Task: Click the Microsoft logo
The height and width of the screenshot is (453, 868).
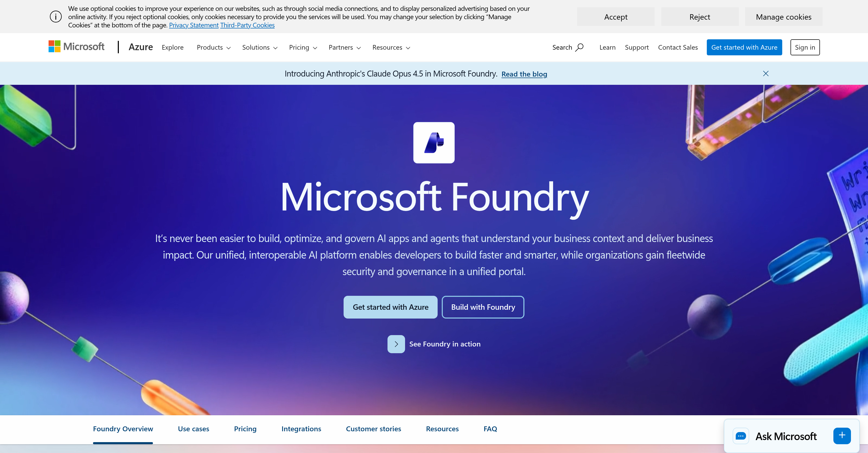Action: tap(76, 46)
